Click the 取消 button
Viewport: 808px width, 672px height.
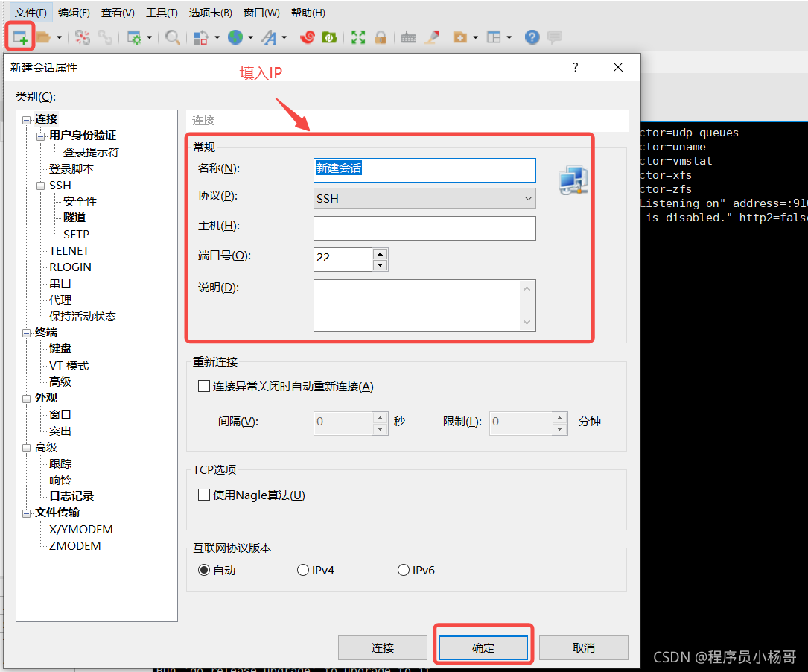point(583,647)
